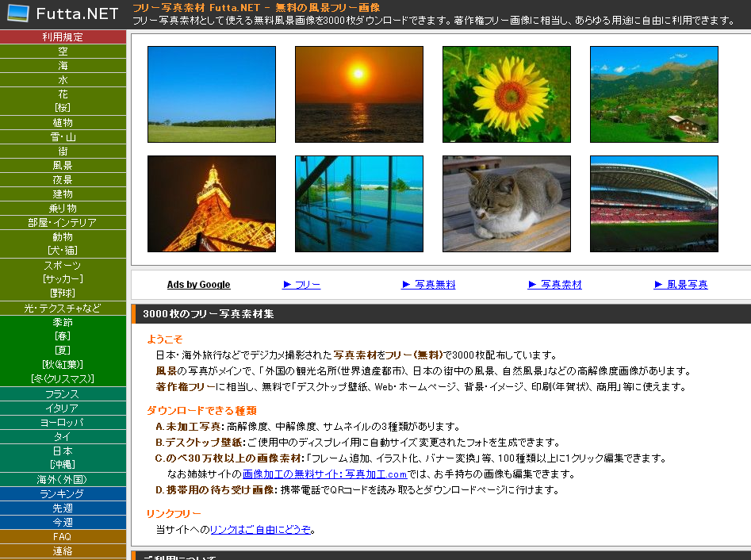Select the 夜景 category in sidebar

point(63,180)
